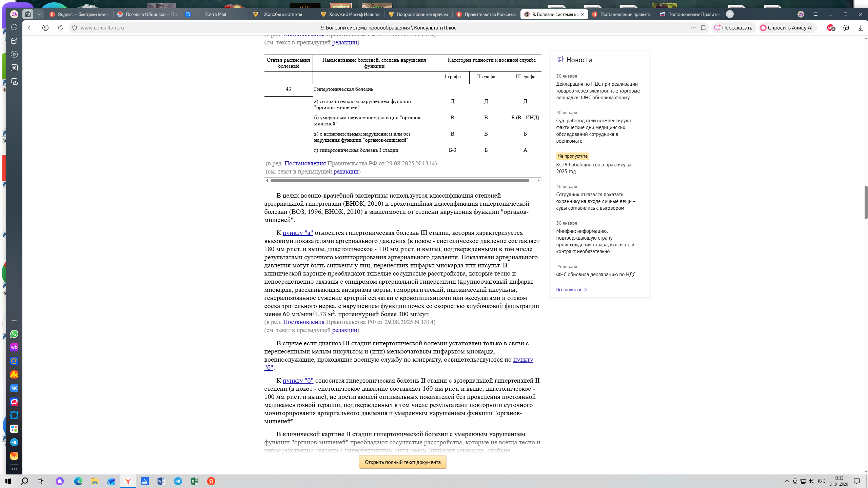This screenshot has height=488, width=868.
Task: Switch to Яндекс быстрый поиск tab
Action: click(x=79, y=14)
